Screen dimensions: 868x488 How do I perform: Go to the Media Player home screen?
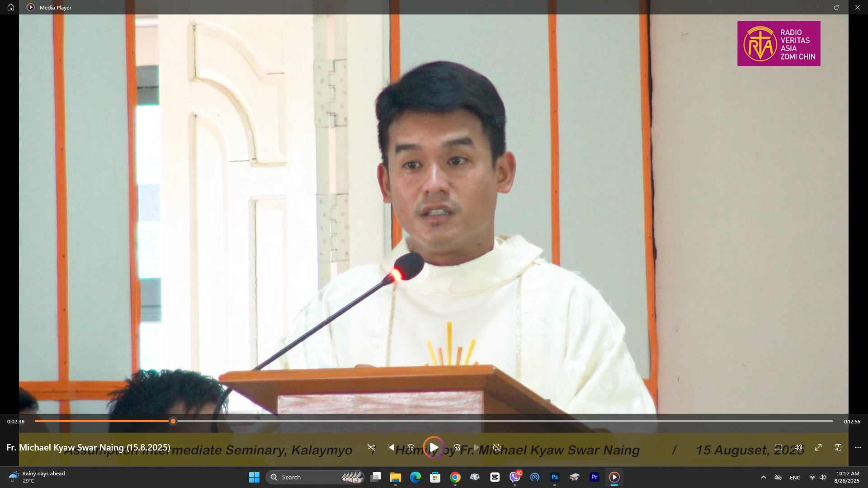pos(10,7)
